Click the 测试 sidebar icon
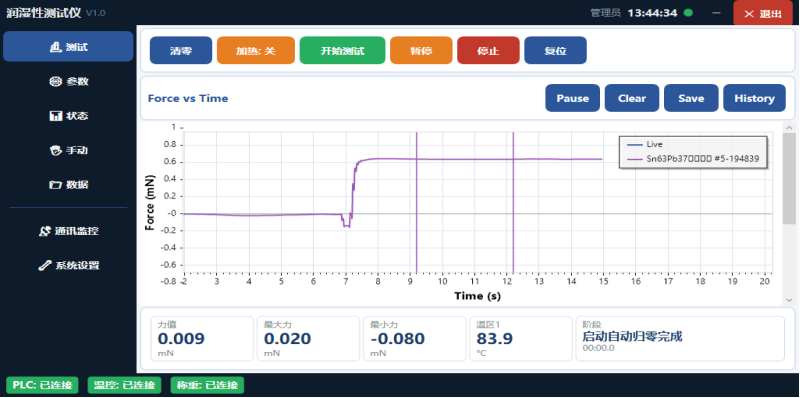Viewport: 800px width, 398px height. click(55, 47)
